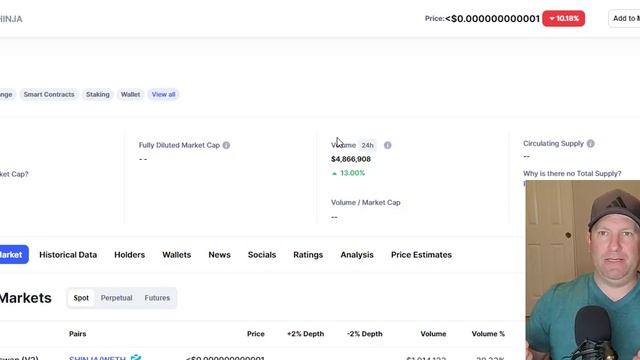Click the Pairs column header
The height and width of the screenshot is (360, 640).
pos(78,334)
